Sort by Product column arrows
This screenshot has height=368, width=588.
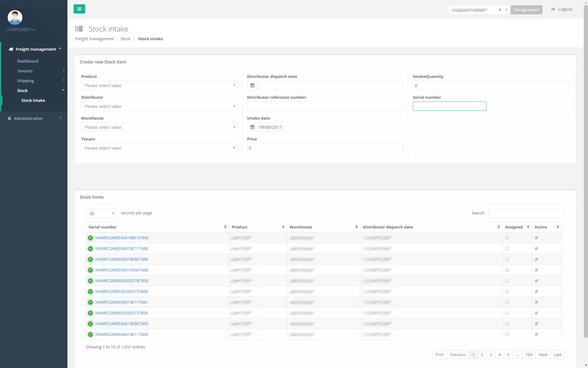pos(283,227)
